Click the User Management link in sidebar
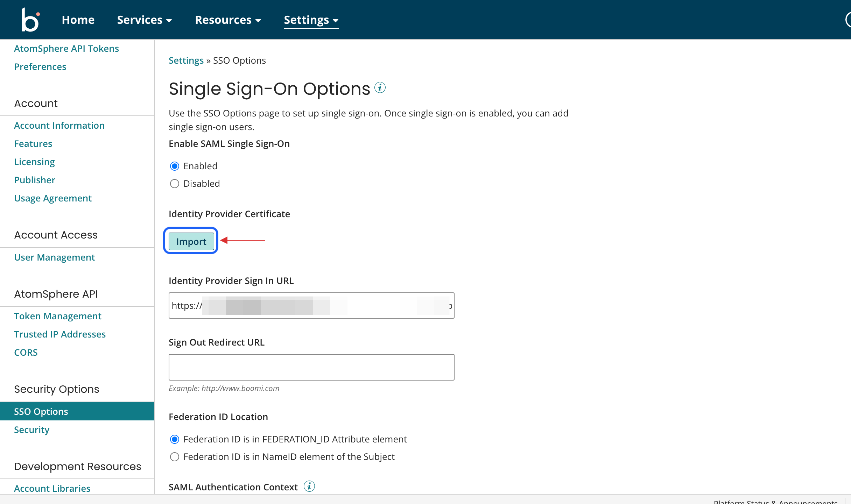Screen dimensions: 851x504 54,257
